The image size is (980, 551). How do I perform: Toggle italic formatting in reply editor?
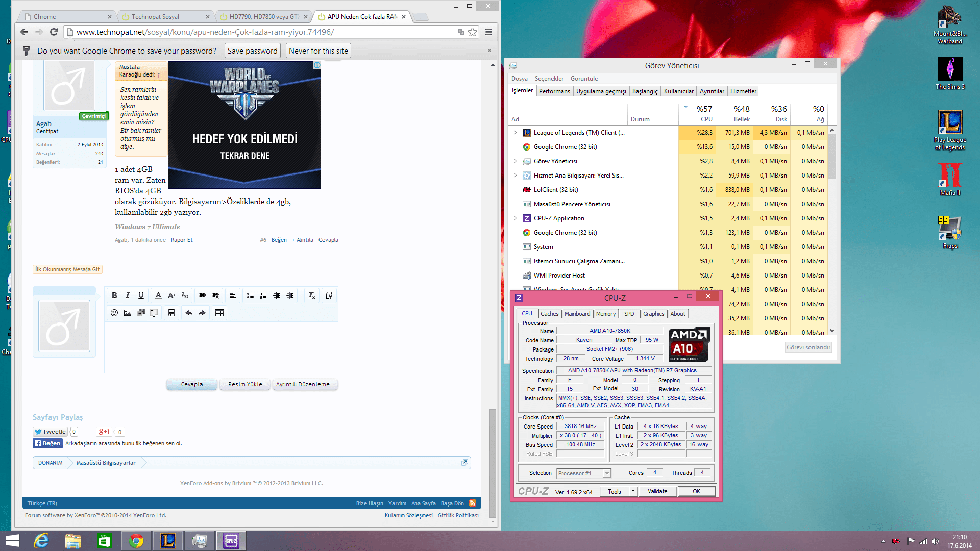[x=128, y=295]
